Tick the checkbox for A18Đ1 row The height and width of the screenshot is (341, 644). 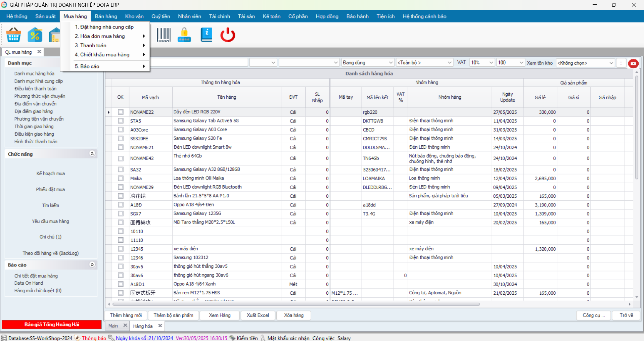tap(121, 284)
